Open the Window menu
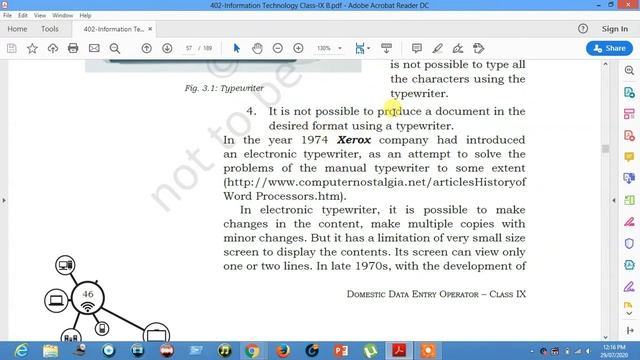The image size is (640, 360). point(62,16)
